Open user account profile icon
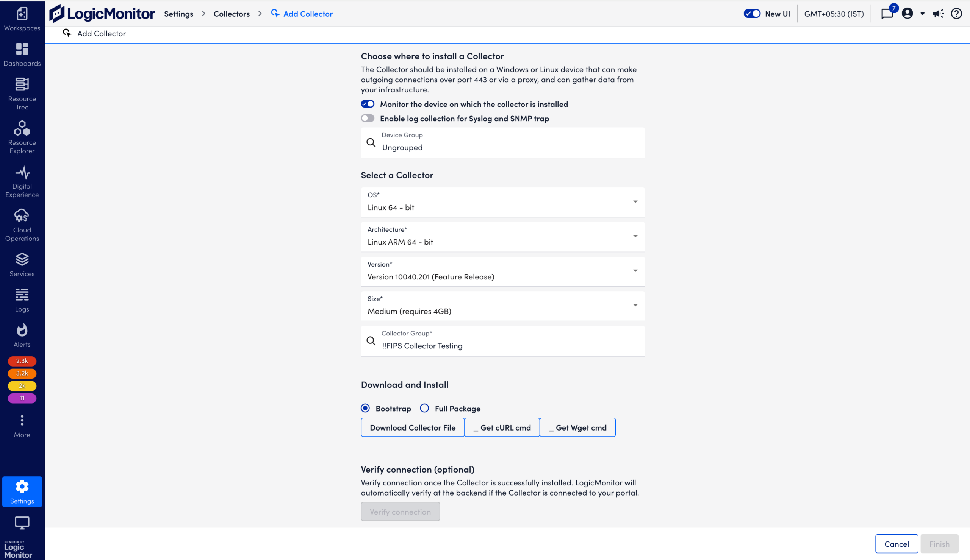Image resolution: width=970 pixels, height=560 pixels. click(907, 14)
